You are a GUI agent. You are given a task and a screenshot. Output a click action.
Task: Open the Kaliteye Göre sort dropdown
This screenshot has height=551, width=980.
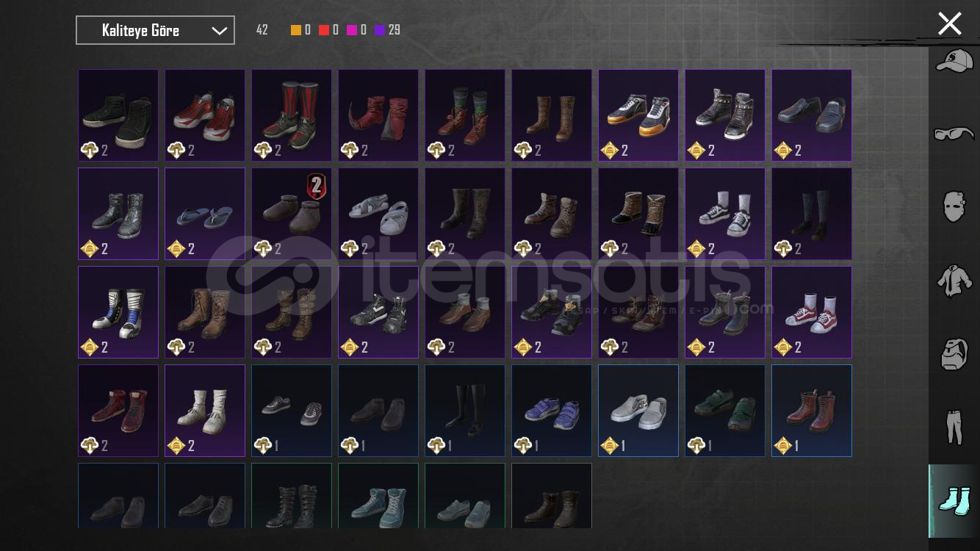[x=155, y=30]
